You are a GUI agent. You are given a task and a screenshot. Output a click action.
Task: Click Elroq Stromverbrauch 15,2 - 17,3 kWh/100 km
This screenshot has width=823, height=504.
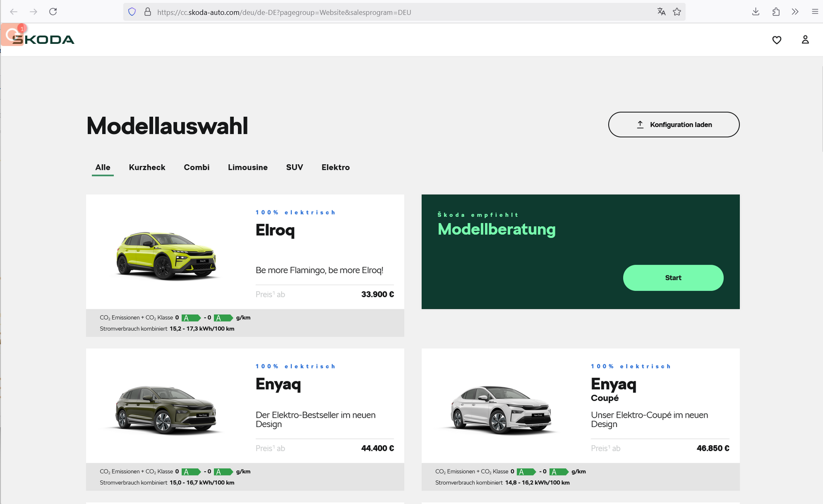click(x=167, y=329)
